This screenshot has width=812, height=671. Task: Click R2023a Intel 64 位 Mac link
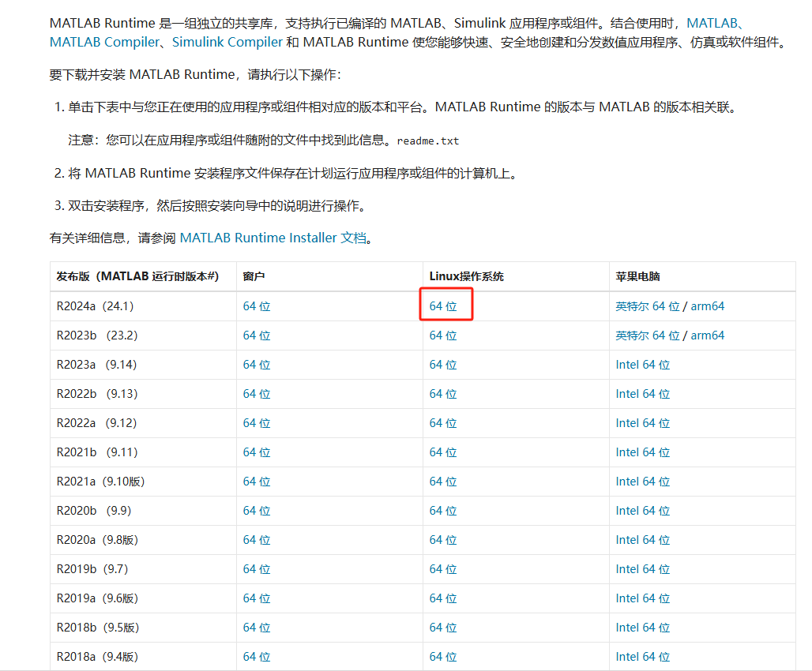tap(643, 365)
